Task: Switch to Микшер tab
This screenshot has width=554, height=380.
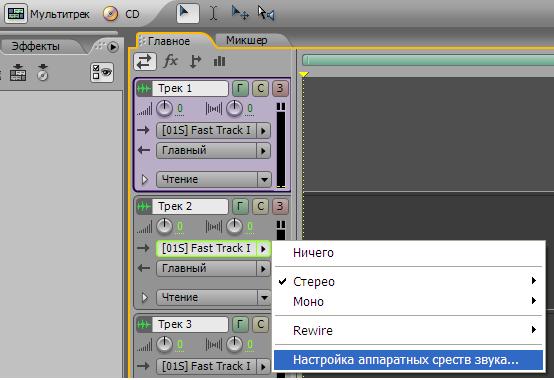Action: (247, 40)
